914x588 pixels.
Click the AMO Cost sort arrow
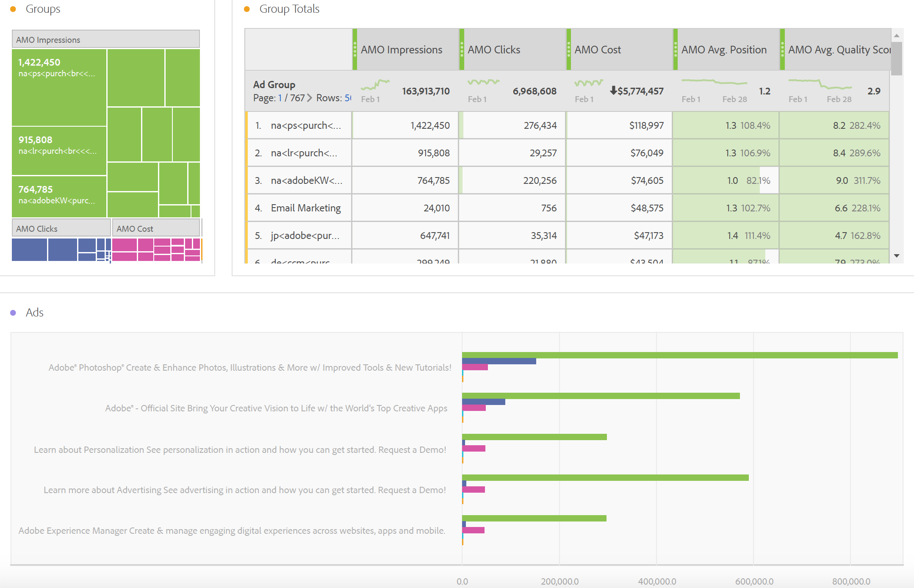click(x=613, y=90)
